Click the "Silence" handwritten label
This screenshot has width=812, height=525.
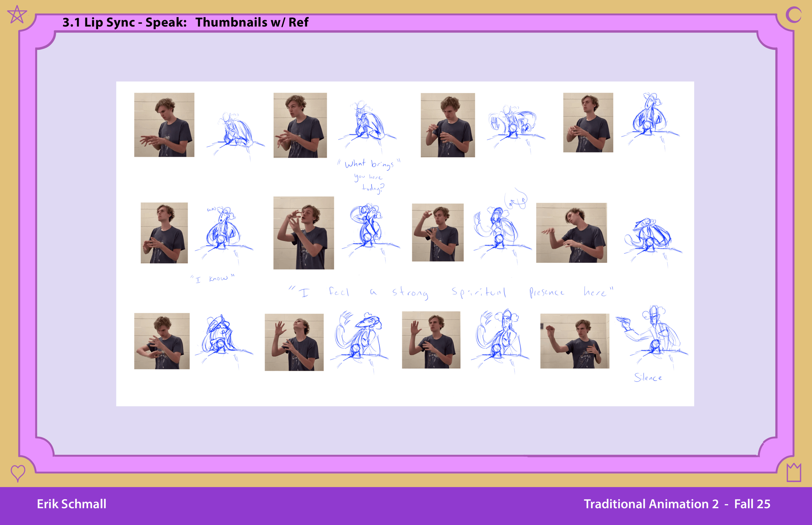(648, 377)
